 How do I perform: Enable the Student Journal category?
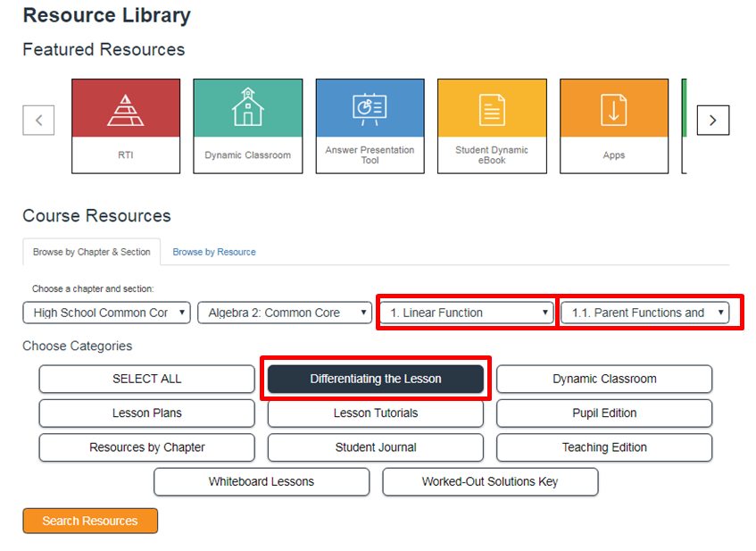376,447
